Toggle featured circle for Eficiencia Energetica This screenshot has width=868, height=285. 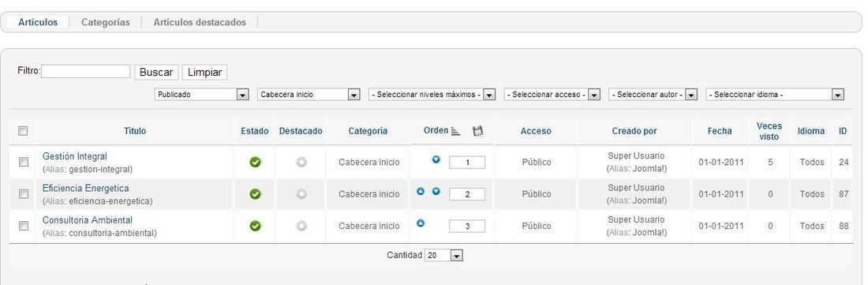[x=301, y=194]
